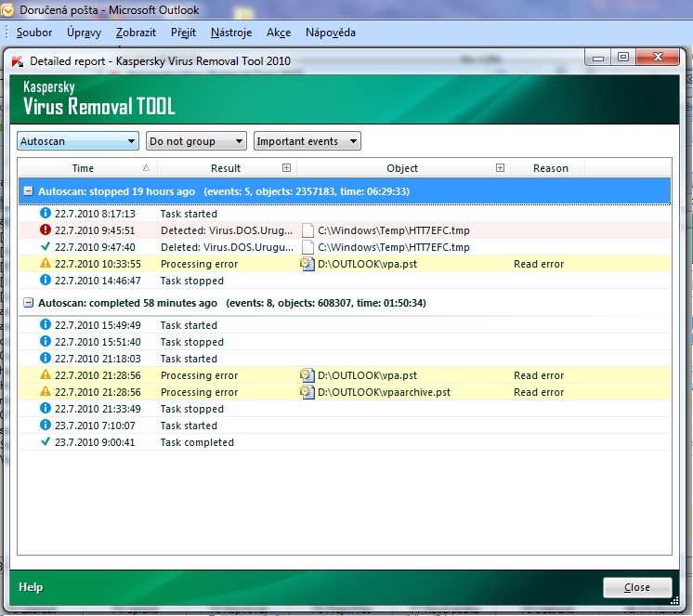Click the HTT7EFC.tmp file icon in Detected row
Viewport: 693px width, 616px height.
point(307,230)
